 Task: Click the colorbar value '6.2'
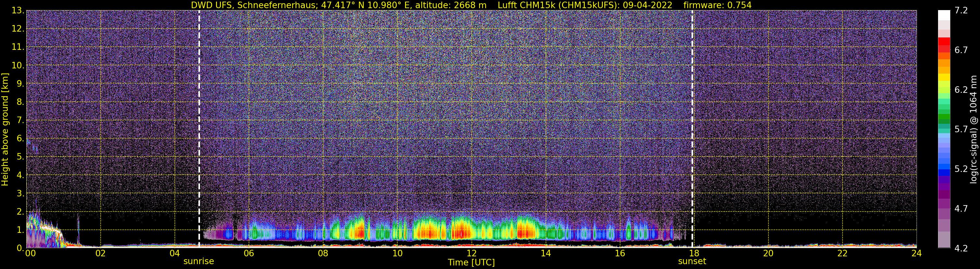click(x=961, y=90)
